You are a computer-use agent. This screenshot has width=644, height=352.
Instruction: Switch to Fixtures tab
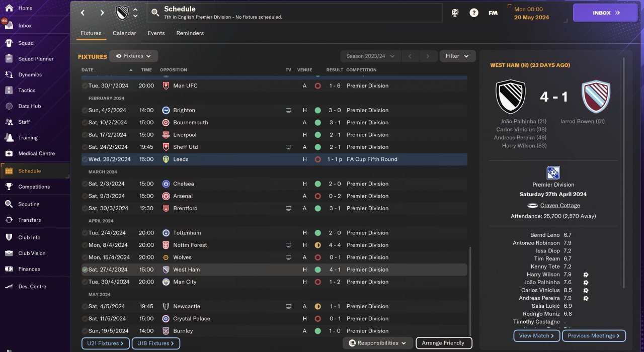(91, 33)
